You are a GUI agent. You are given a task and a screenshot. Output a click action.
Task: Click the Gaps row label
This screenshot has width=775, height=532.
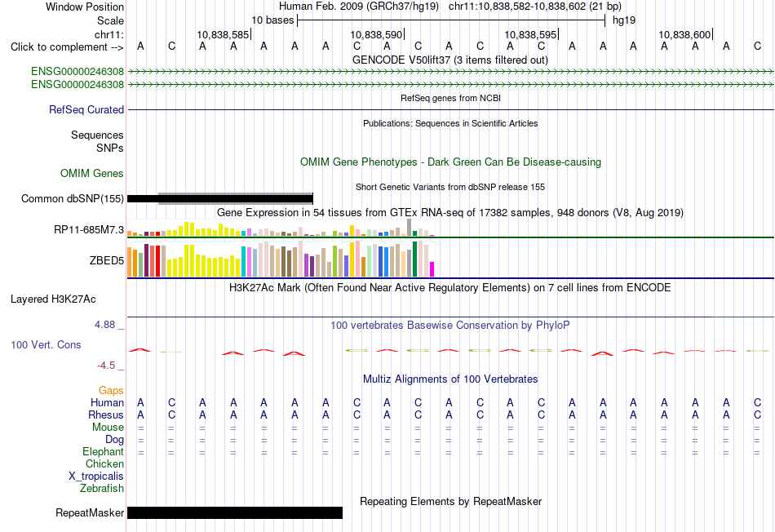click(111, 391)
